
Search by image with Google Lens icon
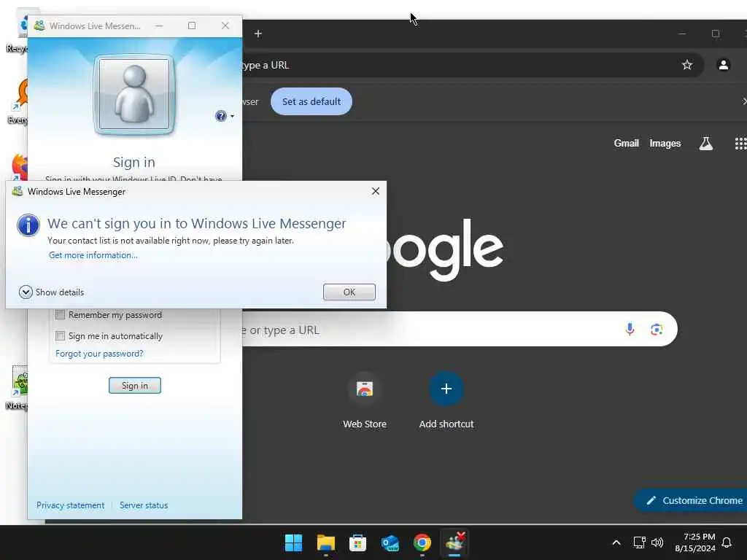click(657, 329)
